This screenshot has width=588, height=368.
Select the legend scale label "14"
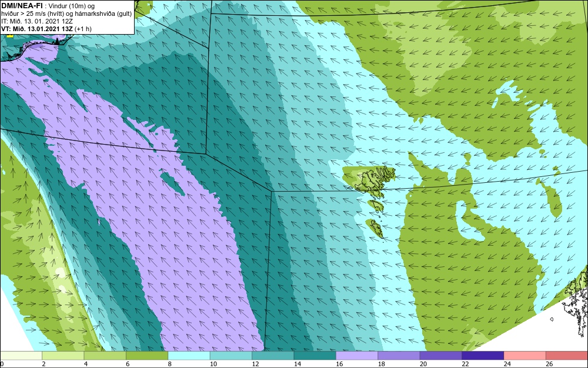point(298,364)
